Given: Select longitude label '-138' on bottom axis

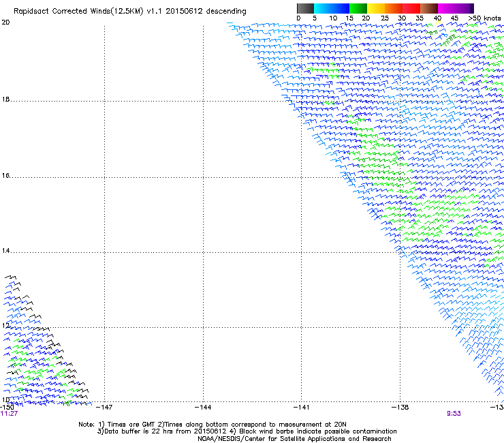Looking at the screenshot, I should [x=400, y=408].
